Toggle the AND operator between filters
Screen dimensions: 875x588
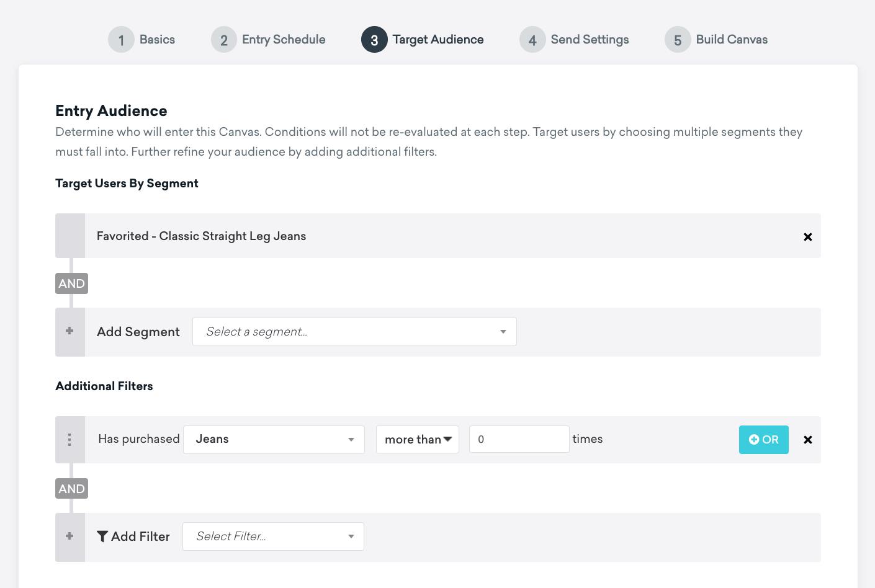71,489
